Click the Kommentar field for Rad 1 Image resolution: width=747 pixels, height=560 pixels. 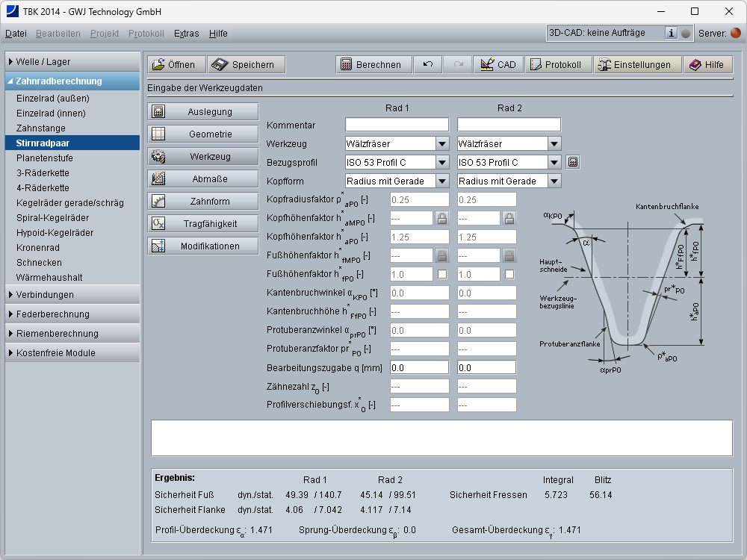pos(397,125)
